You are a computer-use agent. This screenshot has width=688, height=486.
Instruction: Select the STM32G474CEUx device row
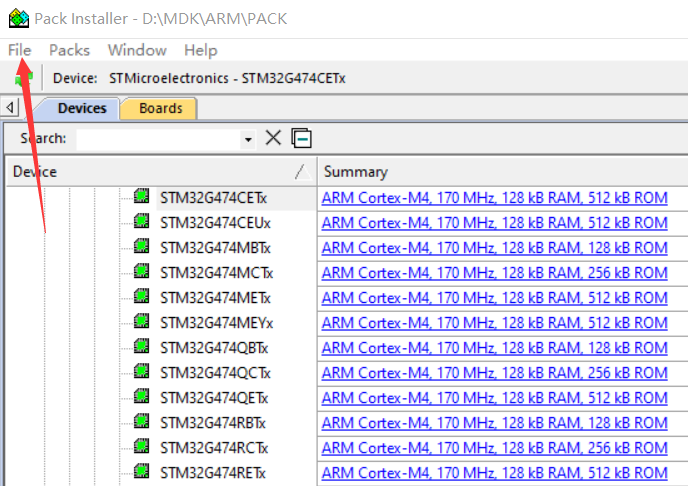[215, 223]
